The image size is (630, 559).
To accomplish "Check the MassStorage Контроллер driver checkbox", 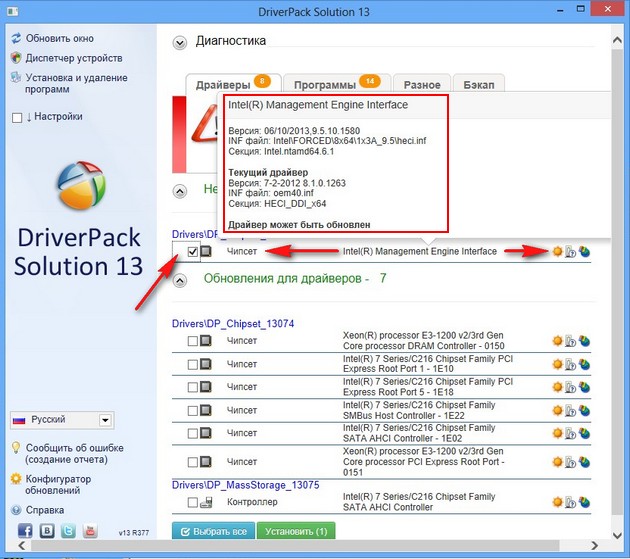I will (193, 503).
